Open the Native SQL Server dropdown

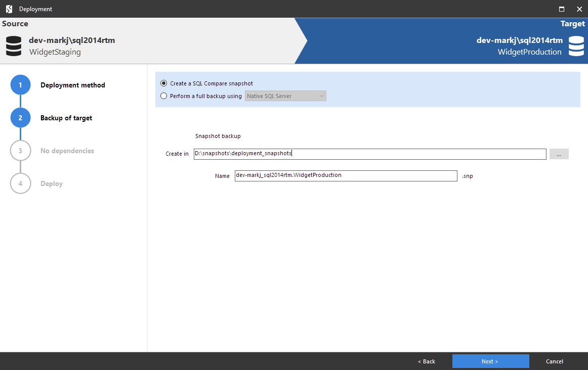285,96
